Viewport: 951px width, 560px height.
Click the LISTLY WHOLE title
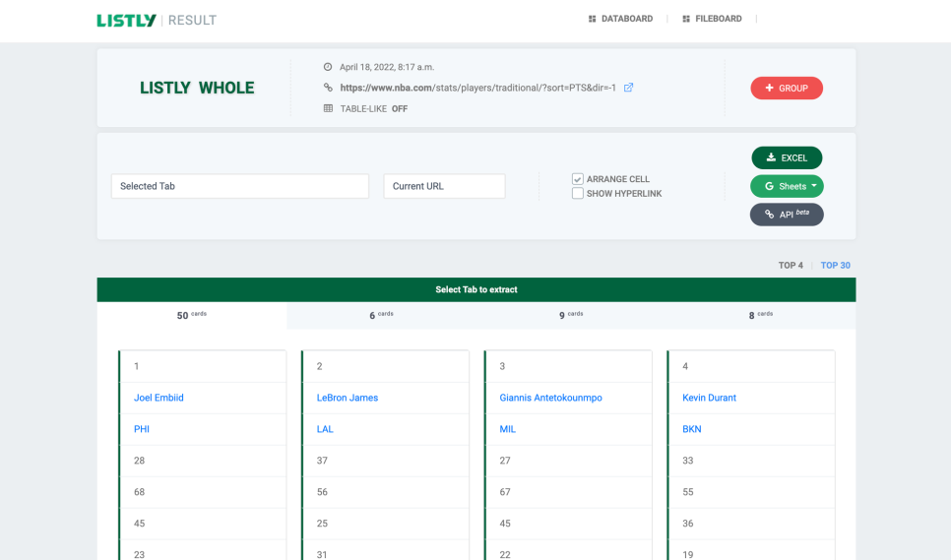(197, 88)
